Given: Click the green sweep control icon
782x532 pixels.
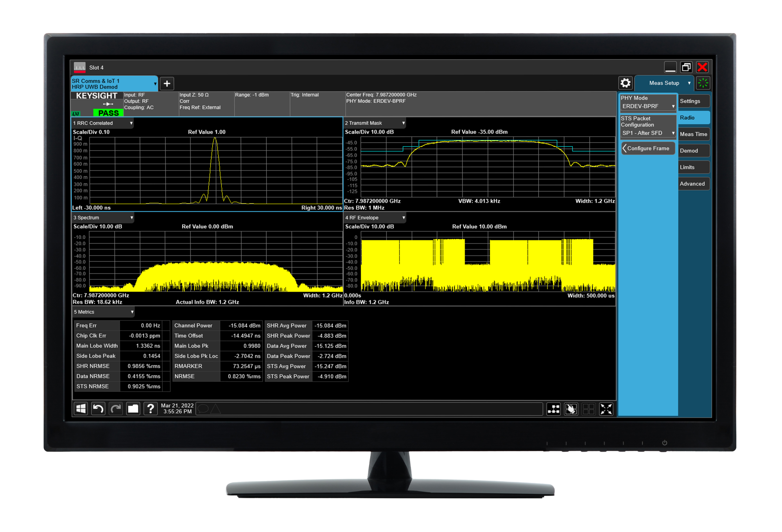Looking at the screenshot, I should [x=703, y=83].
